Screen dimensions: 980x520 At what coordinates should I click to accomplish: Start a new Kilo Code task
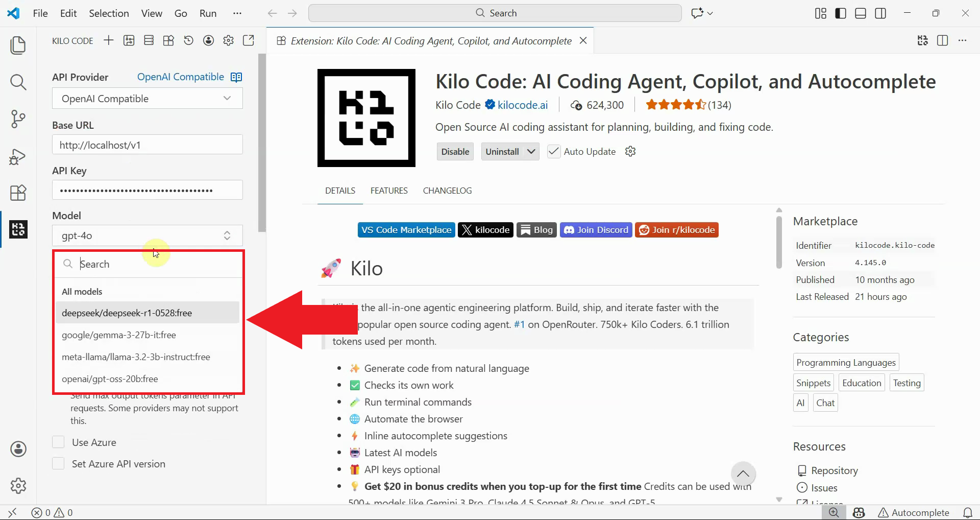coord(108,41)
